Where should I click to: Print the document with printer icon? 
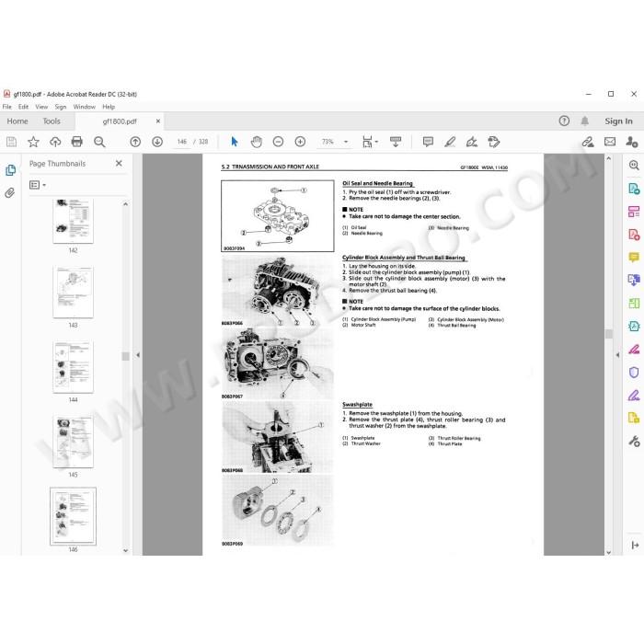(76, 142)
